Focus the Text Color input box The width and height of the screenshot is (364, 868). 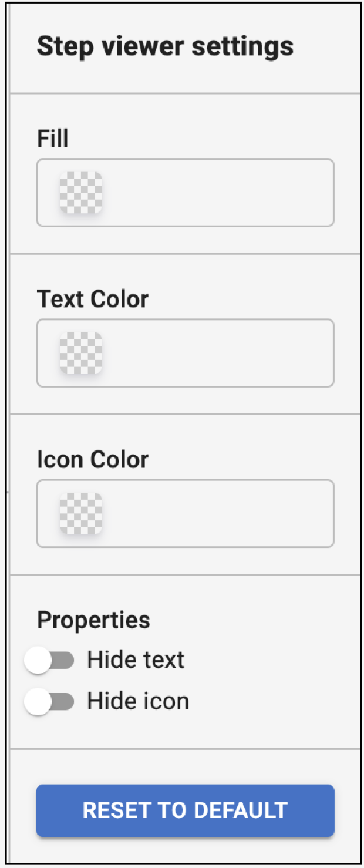point(217,353)
